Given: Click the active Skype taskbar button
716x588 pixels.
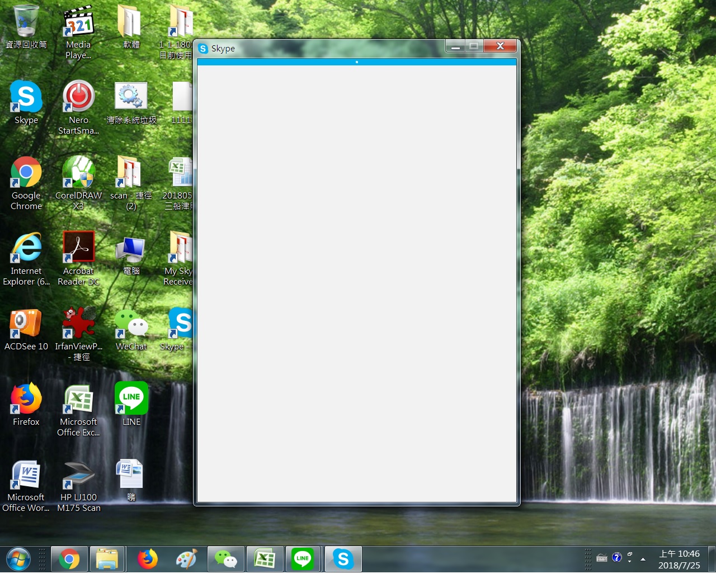Looking at the screenshot, I should coord(343,559).
